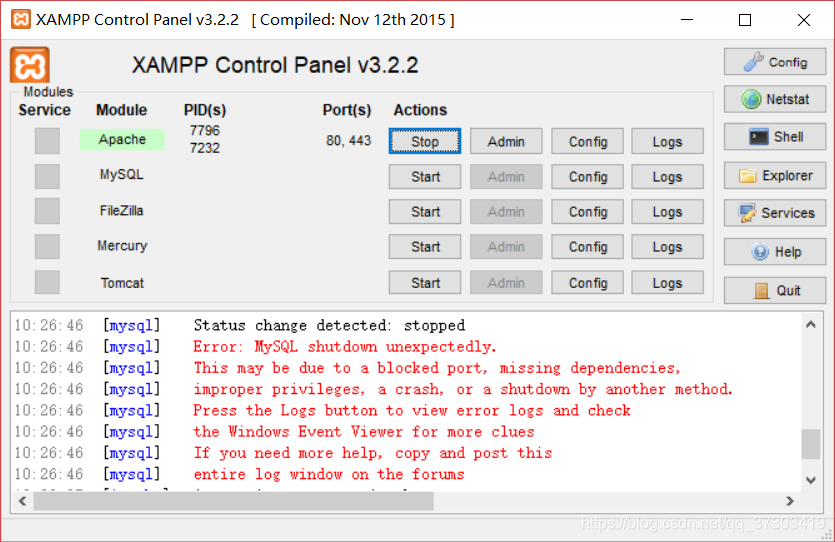Click the Mercury Admin button
Image resolution: width=835 pixels, height=542 pixels.
(506, 247)
